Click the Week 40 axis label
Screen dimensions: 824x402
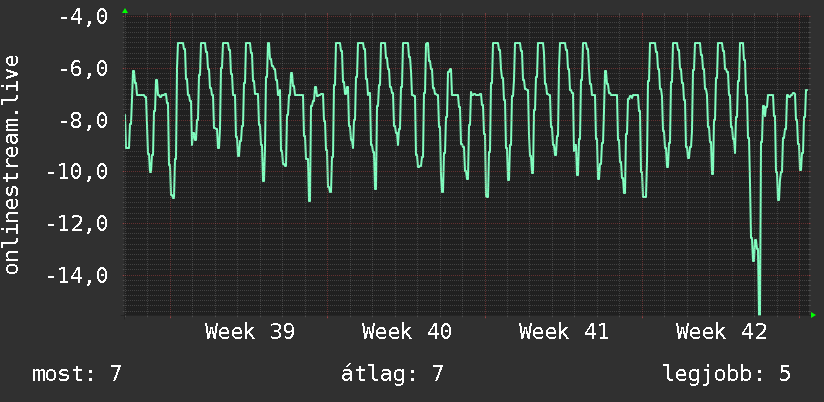[x=407, y=332]
